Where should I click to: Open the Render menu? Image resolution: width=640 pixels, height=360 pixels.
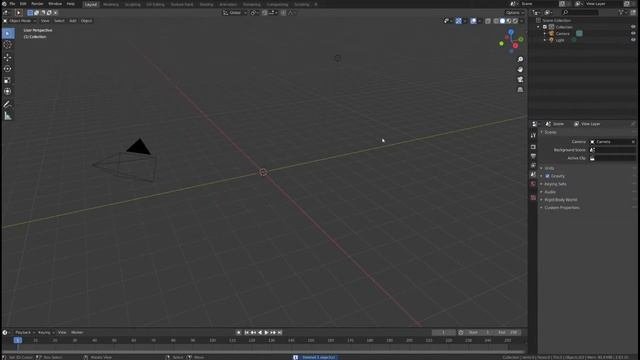(37, 4)
